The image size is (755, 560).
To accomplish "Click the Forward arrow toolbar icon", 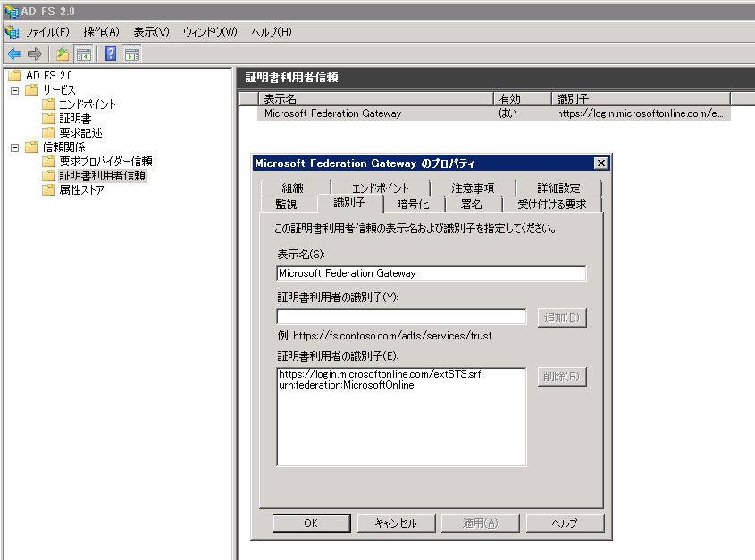I will [35, 54].
